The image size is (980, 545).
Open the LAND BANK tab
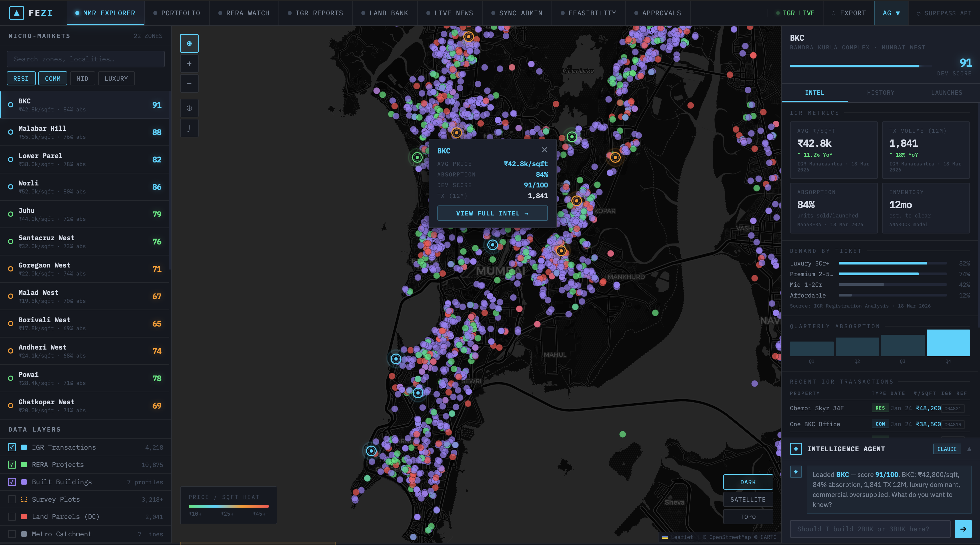[385, 13]
